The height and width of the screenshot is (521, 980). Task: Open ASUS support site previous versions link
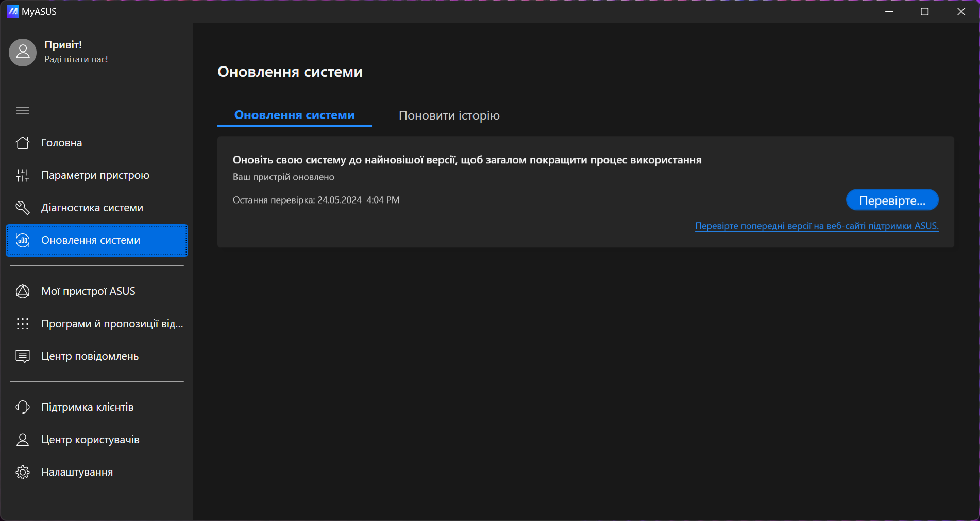(x=817, y=226)
